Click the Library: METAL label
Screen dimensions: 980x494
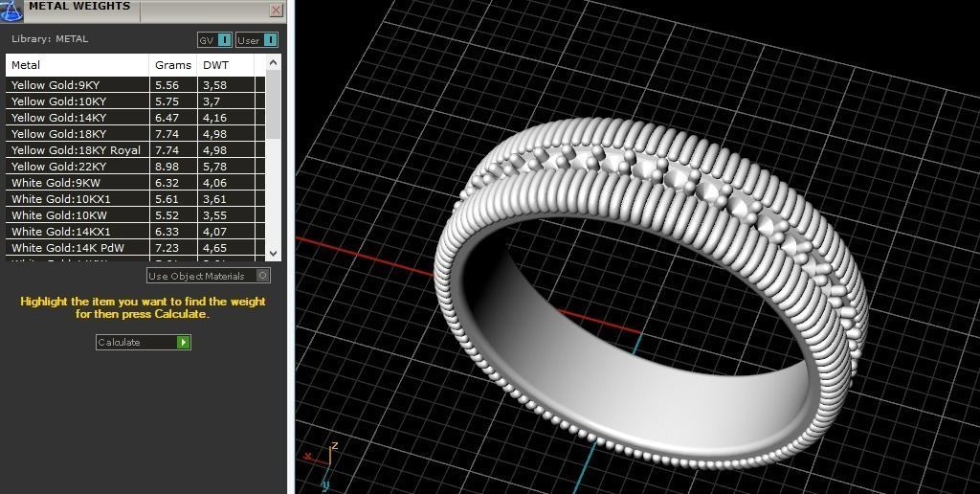tap(50, 38)
